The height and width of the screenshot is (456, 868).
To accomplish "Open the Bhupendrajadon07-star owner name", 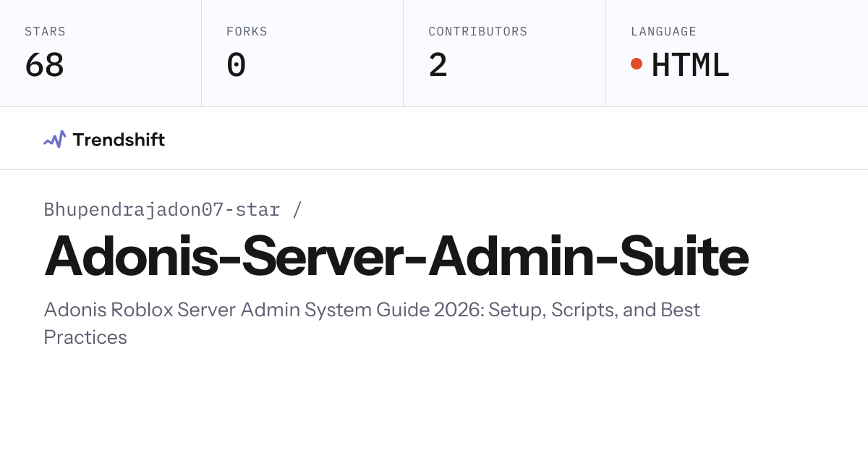I will point(162,209).
